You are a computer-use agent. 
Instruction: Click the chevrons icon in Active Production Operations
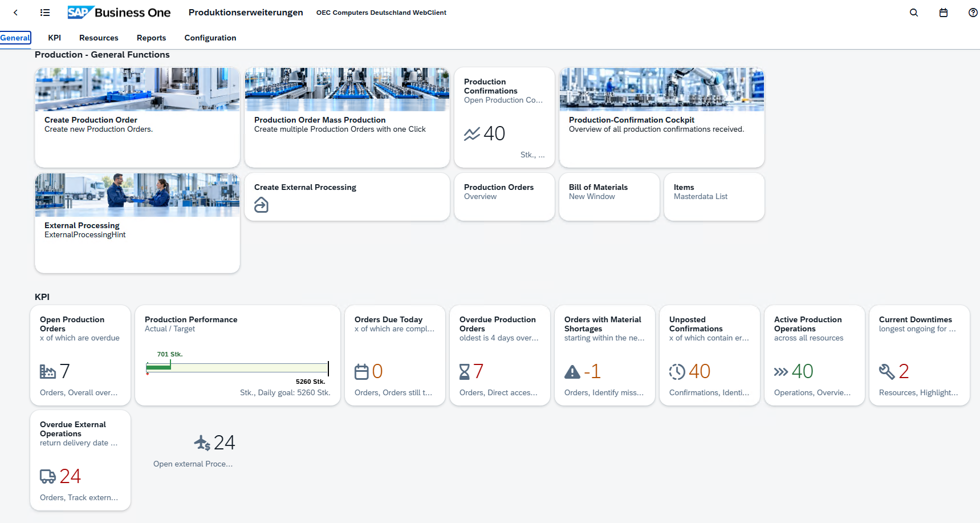[x=781, y=372]
